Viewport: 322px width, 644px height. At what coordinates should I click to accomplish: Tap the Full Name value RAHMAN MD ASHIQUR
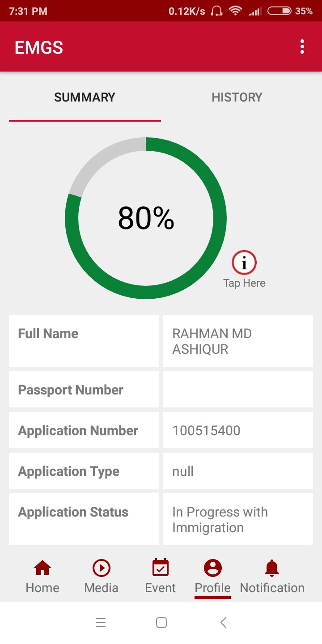click(x=212, y=341)
